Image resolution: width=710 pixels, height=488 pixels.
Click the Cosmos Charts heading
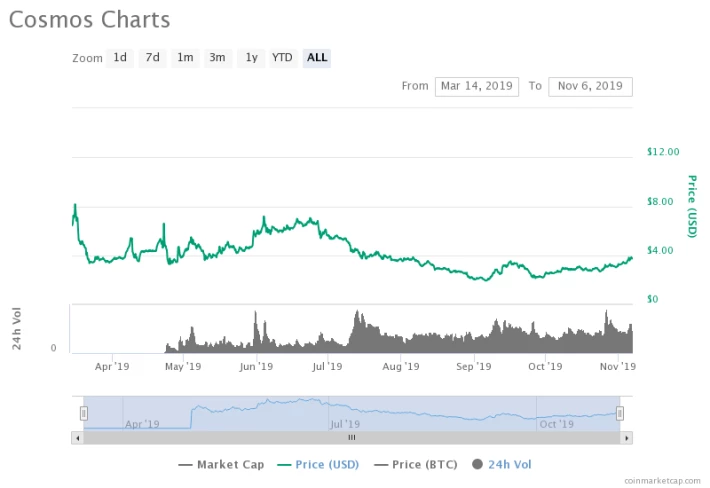click(x=90, y=20)
